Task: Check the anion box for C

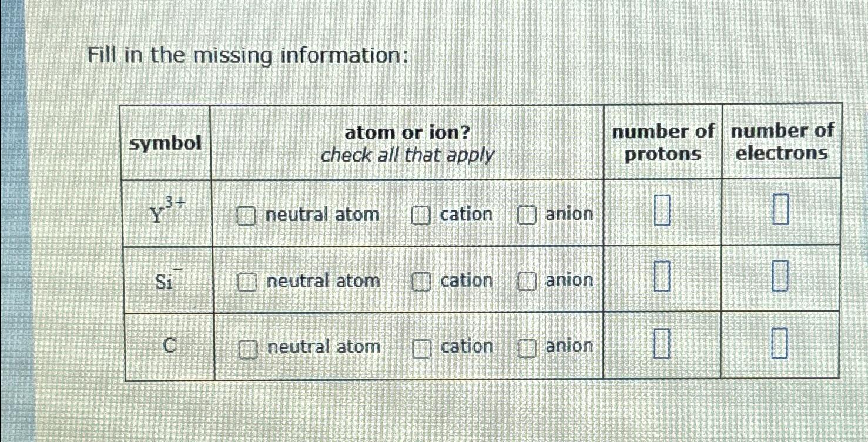Action: click(527, 347)
